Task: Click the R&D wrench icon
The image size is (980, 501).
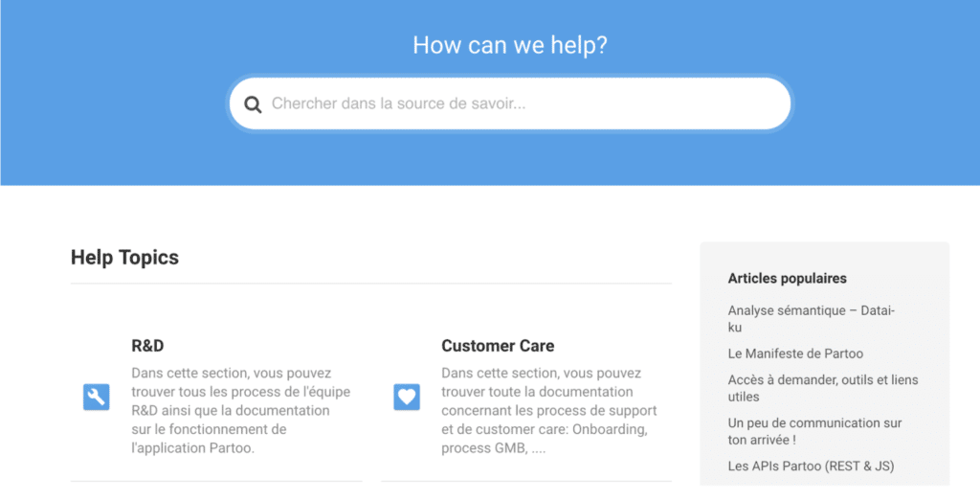Action: point(97,398)
